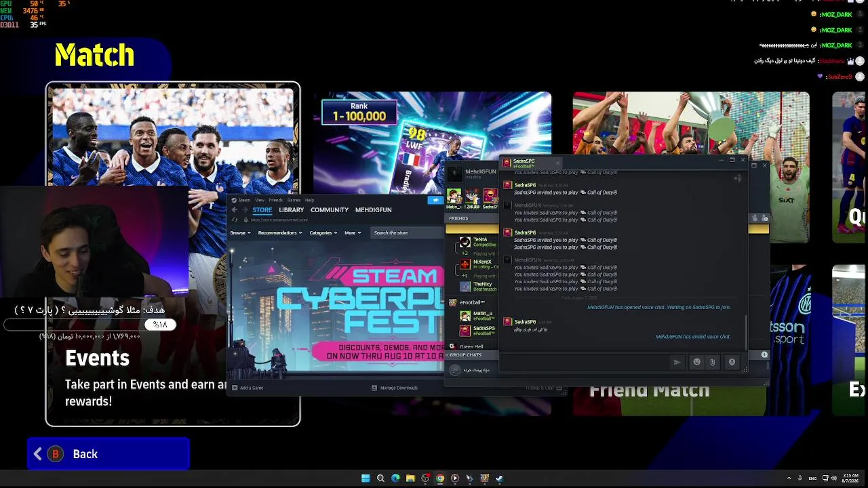
Task: Close the SadraSPG chat tab
Action: pos(557,163)
